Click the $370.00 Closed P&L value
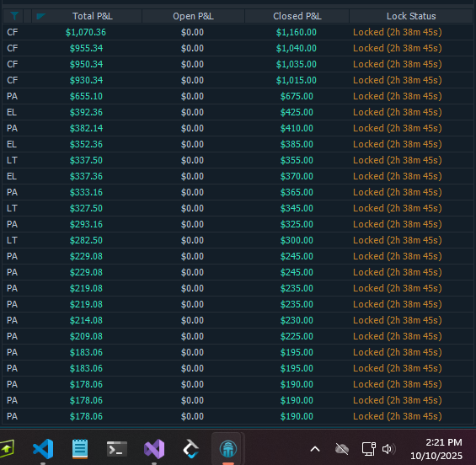The height and width of the screenshot is (465, 476). 297,176
